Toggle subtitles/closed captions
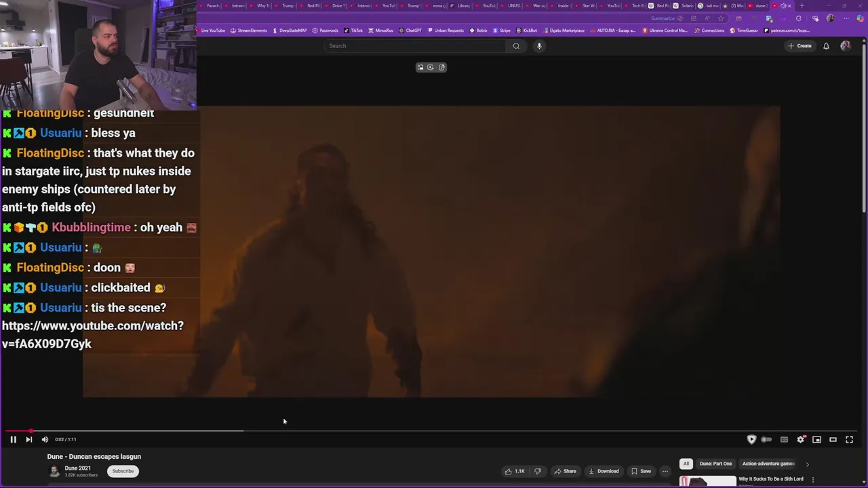Screen dimensions: 868x488 pyautogui.click(x=784, y=439)
